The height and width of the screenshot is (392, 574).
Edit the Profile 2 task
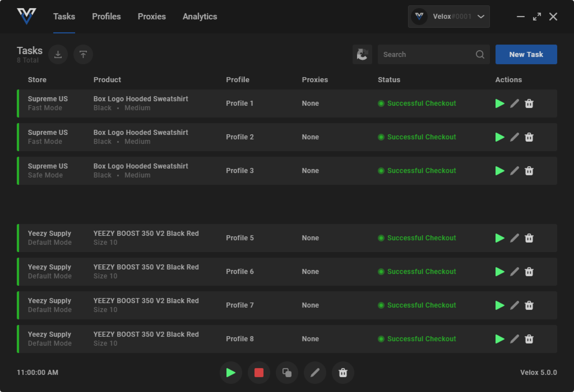pos(514,137)
